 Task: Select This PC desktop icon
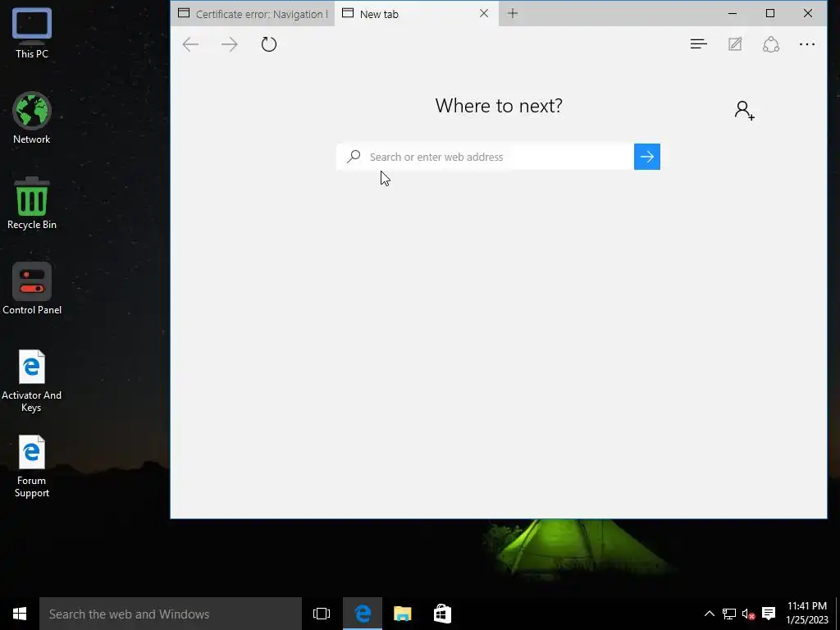click(32, 33)
